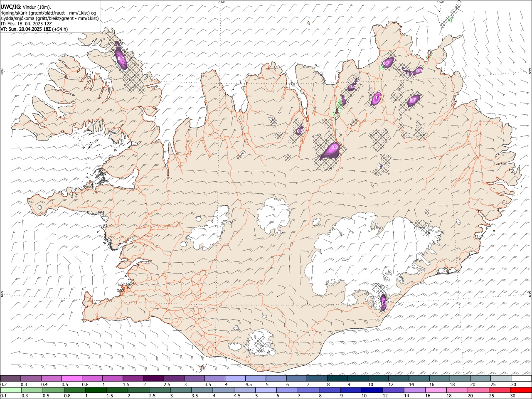This screenshot has width=532, height=399.
Task: Click the initial time 'IT: Fös. 18. 04. 2025 12Z'
Action: click(26, 24)
